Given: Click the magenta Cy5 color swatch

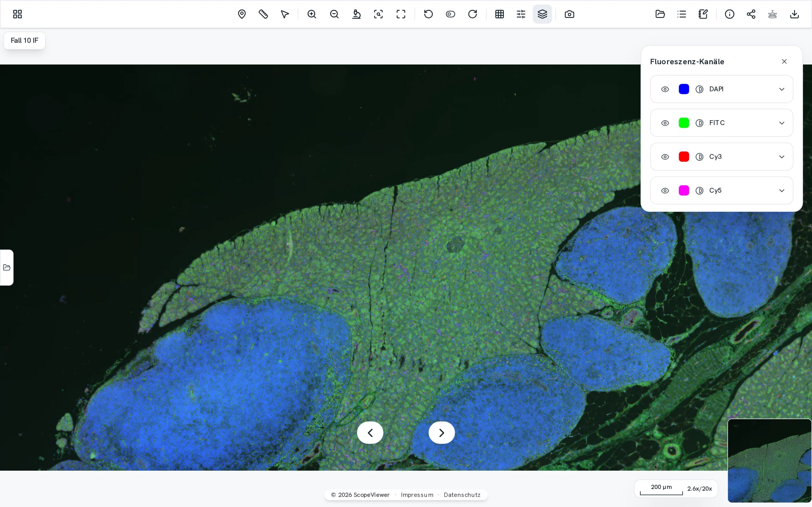Looking at the screenshot, I should [684, 190].
